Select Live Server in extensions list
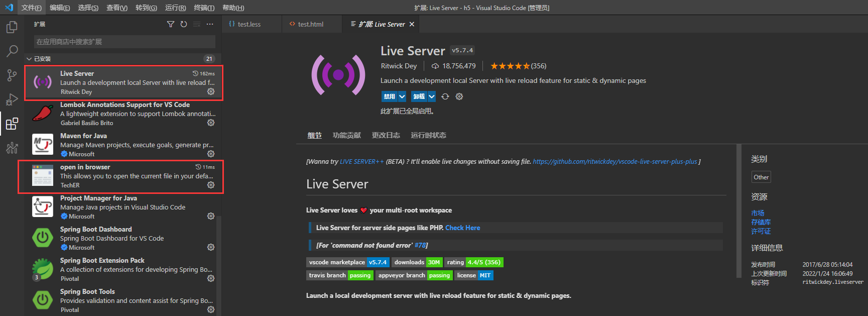 coord(123,82)
